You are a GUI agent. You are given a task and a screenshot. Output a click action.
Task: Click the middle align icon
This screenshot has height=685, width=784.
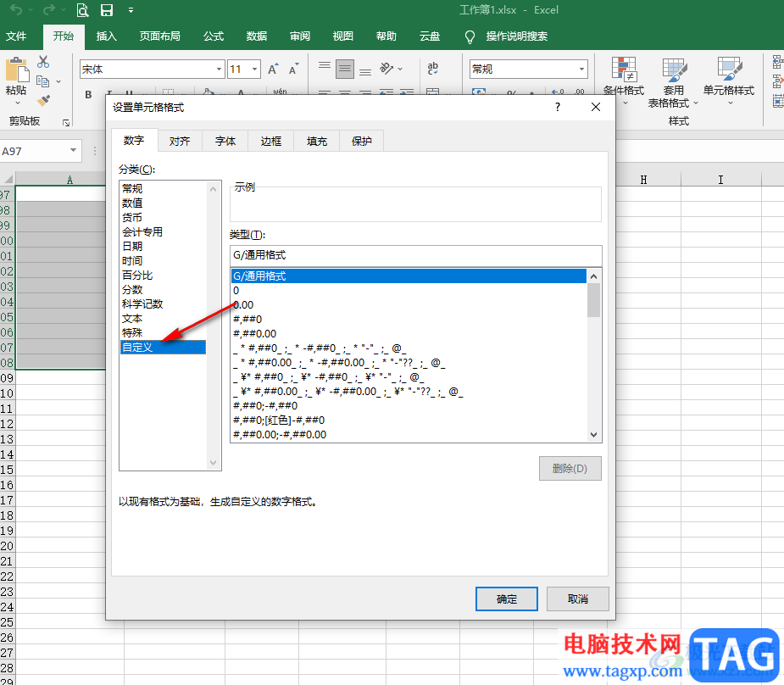point(345,69)
